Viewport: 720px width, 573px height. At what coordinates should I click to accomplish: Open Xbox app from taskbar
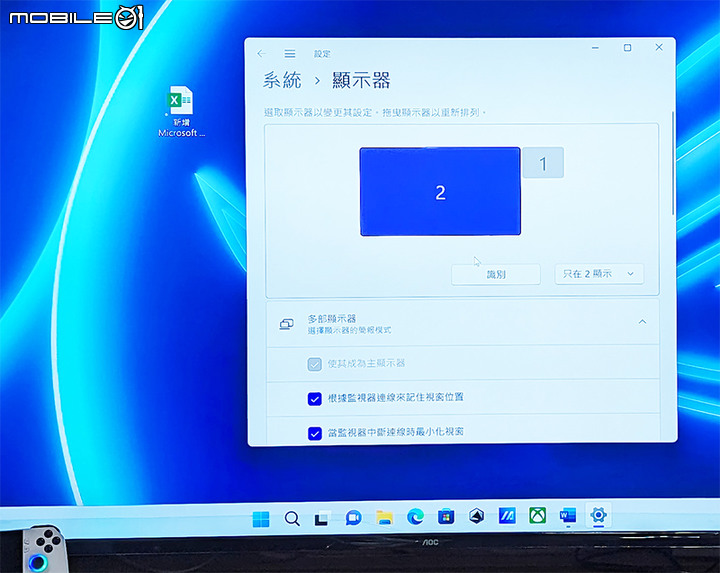[x=538, y=515]
